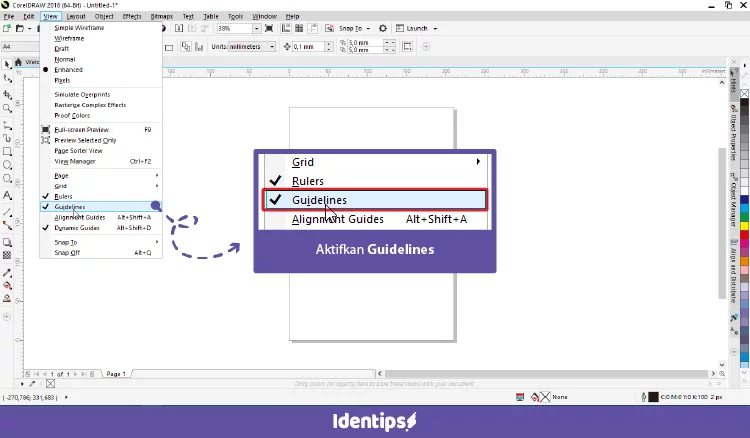This screenshot has height=438, width=750.
Task: Select the Artistic Media tool
Action: coord(7,138)
